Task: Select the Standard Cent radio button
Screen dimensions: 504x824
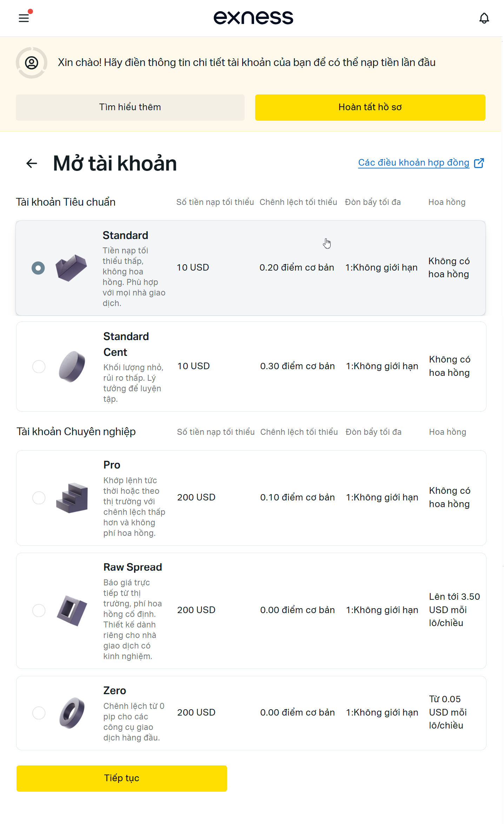Action: 39,366
